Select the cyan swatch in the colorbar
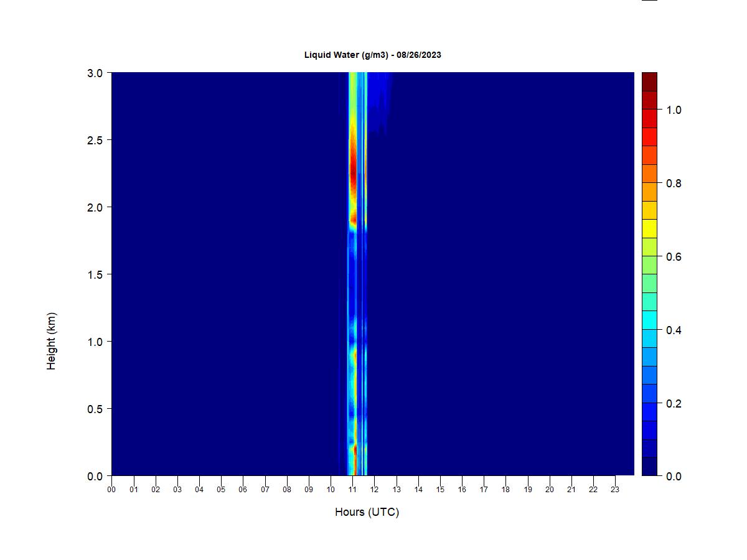Screen dimensions: 747x560 tap(649, 320)
